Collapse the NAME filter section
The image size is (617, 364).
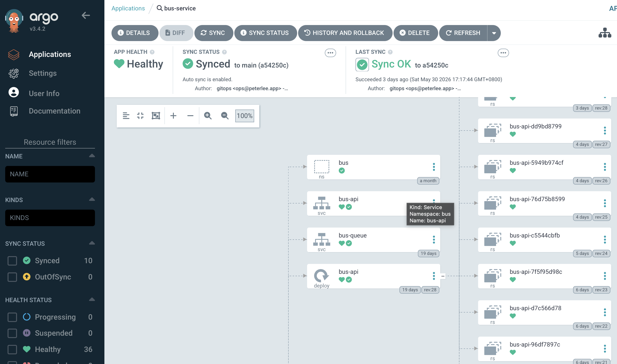[x=92, y=156]
